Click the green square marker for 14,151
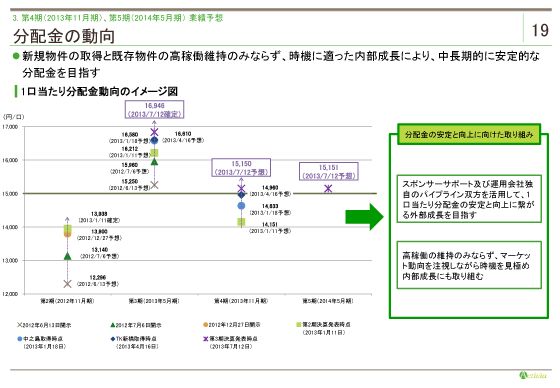The height and width of the screenshot is (388, 560). [241, 222]
